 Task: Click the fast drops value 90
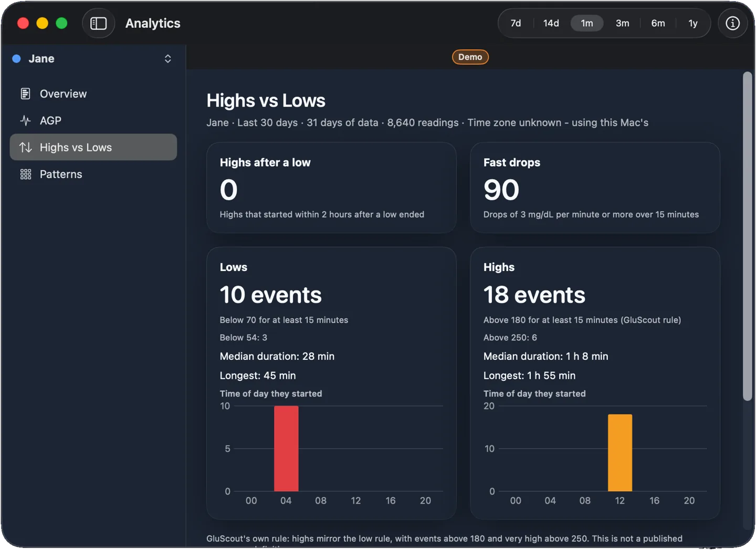pos(501,190)
